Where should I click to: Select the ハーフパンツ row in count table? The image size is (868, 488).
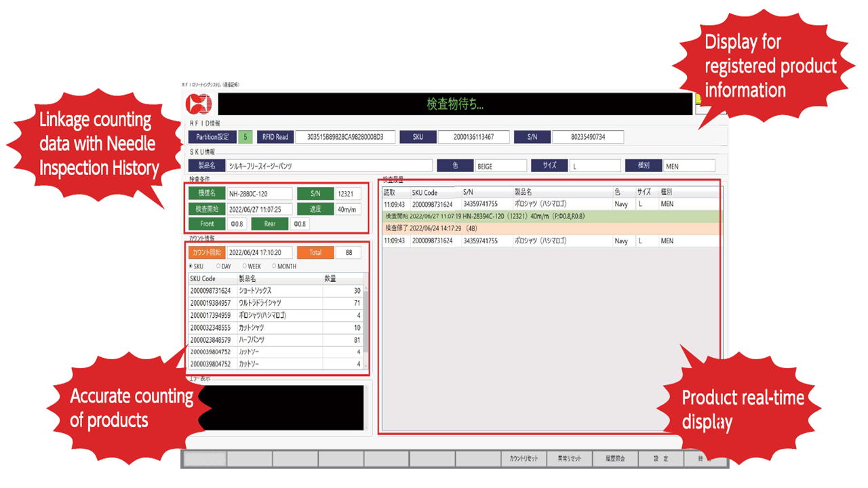tap(275, 340)
